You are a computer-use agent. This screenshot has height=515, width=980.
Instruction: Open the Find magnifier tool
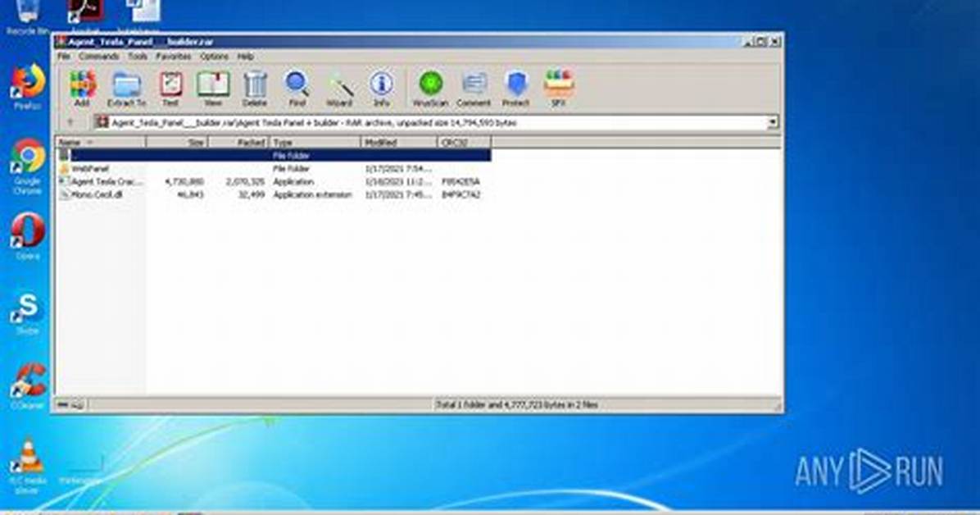tap(297, 89)
